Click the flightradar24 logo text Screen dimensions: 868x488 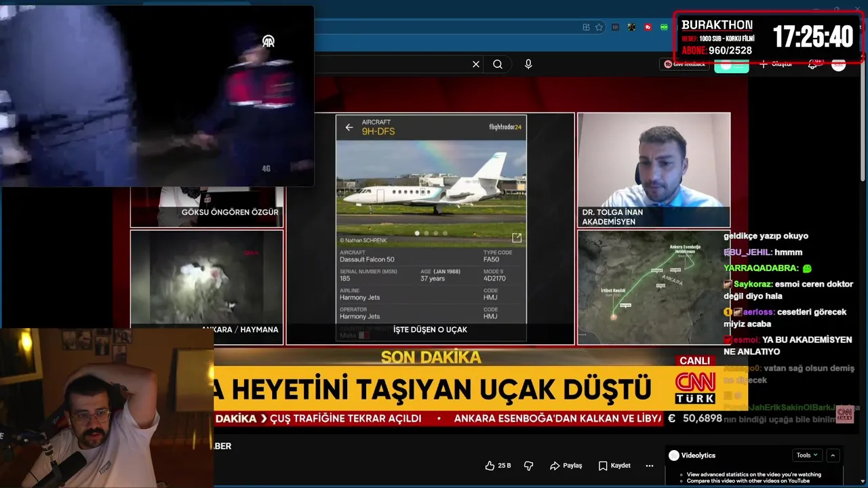click(x=505, y=127)
